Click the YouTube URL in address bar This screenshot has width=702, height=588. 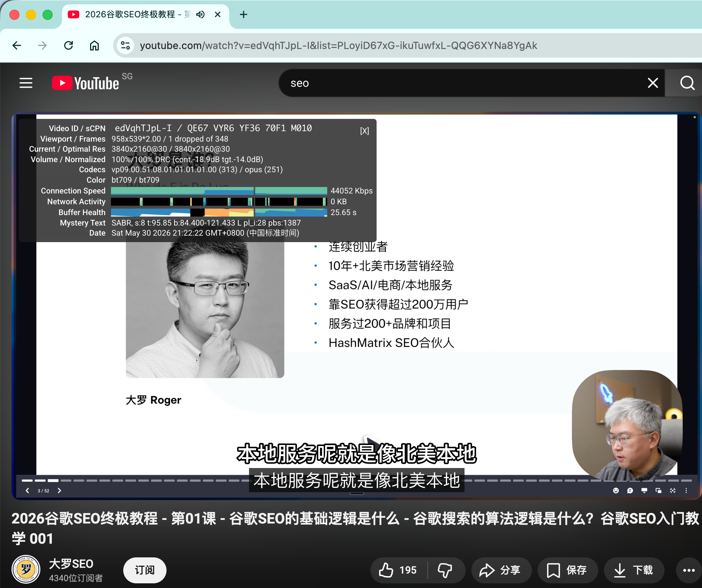point(338,45)
